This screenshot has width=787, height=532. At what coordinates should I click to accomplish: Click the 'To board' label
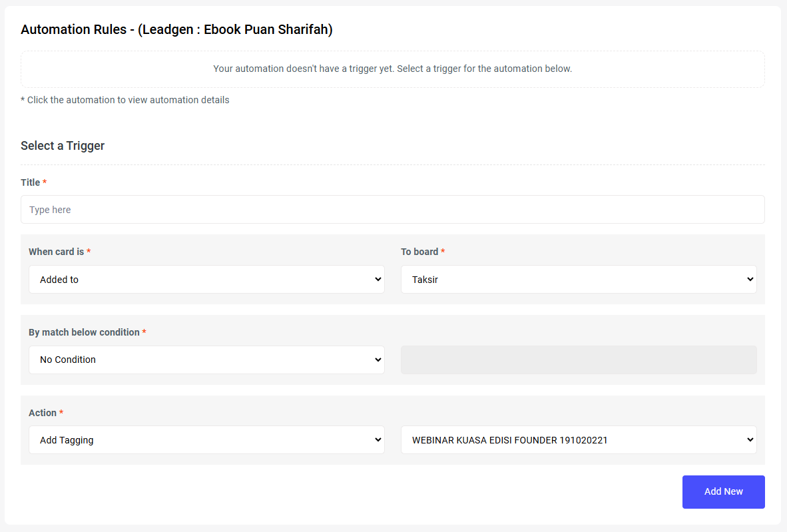(x=419, y=252)
